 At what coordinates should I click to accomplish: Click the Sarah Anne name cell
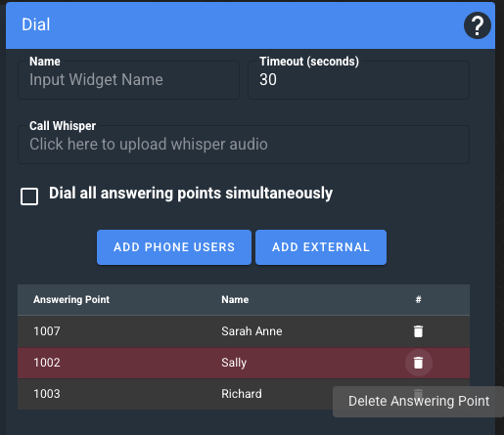click(x=252, y=331)
